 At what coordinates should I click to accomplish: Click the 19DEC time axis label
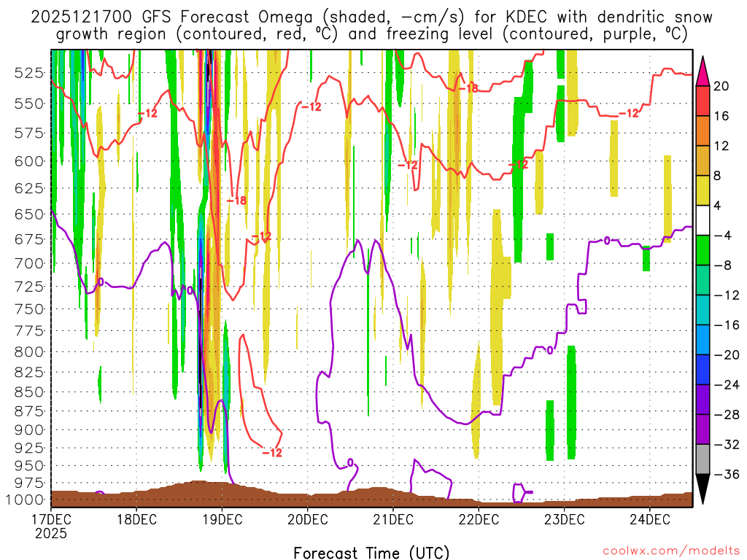tap(222, 519)
